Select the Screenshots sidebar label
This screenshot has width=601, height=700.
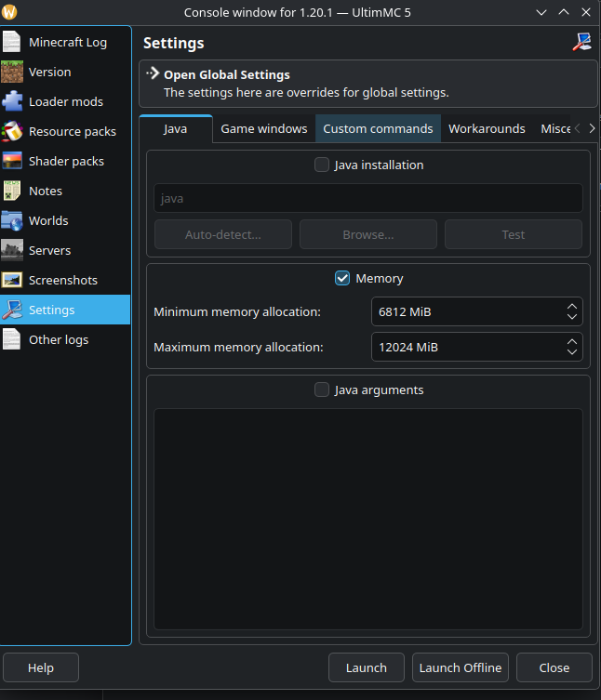coord(63,280)
